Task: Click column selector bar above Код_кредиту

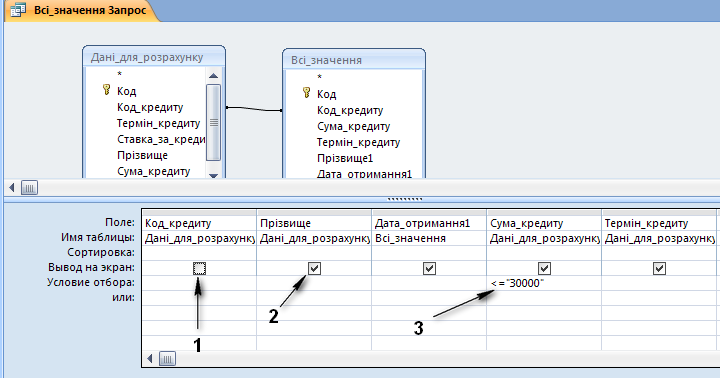Action: point(199,213)
